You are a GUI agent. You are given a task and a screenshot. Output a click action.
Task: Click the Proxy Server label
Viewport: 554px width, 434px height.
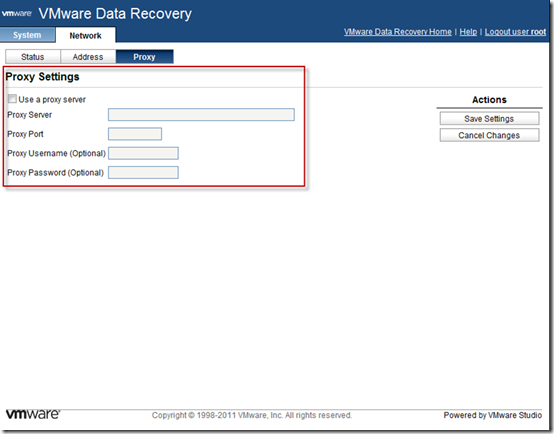coord(30,115)
